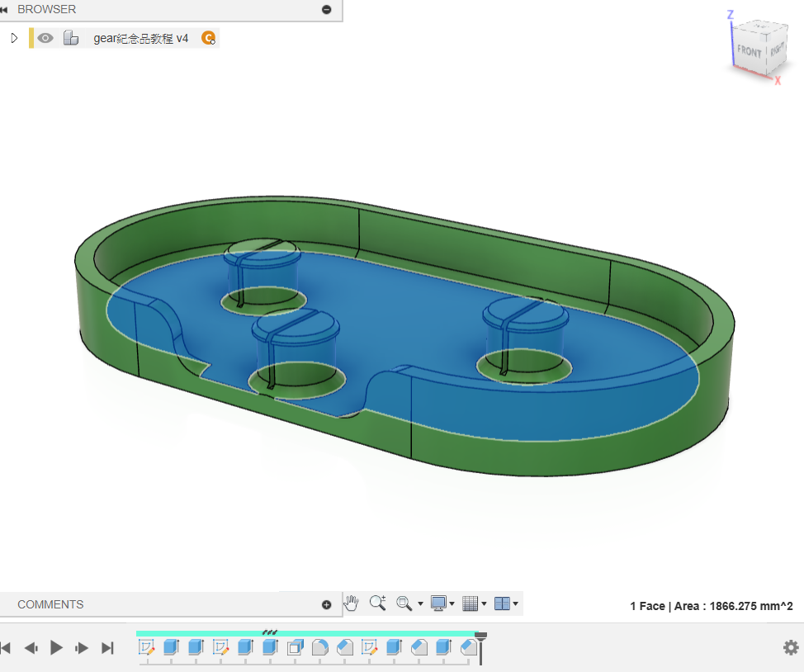Click the orange activate component badge
The height and width of the screenshot is (672, 804).
tap(208, 38)
